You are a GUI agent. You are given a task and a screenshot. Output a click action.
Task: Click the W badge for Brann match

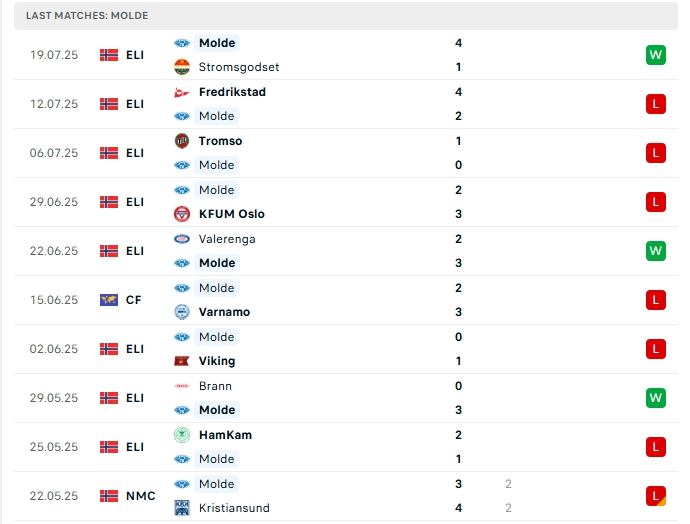point(656,398)
